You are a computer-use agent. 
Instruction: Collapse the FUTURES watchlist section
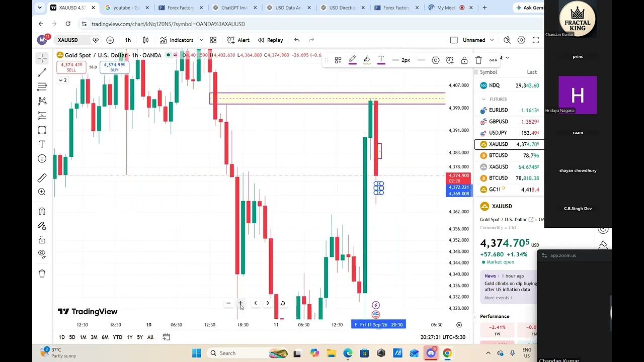(484, 100)
